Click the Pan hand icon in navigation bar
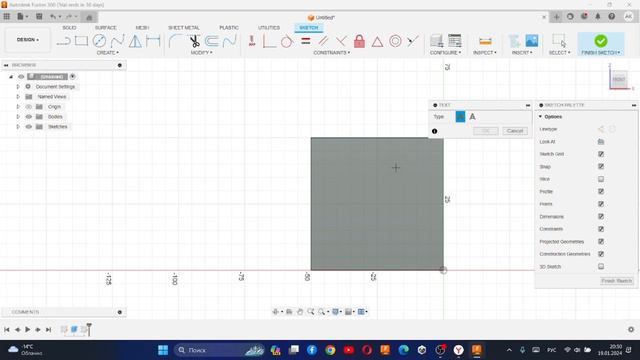The image size is (640, 360). 300,312
